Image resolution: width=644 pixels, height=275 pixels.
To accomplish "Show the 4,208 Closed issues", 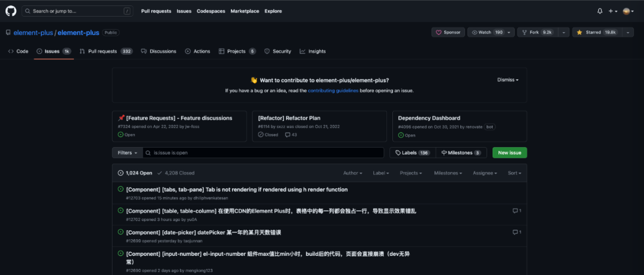I will 176,173.
